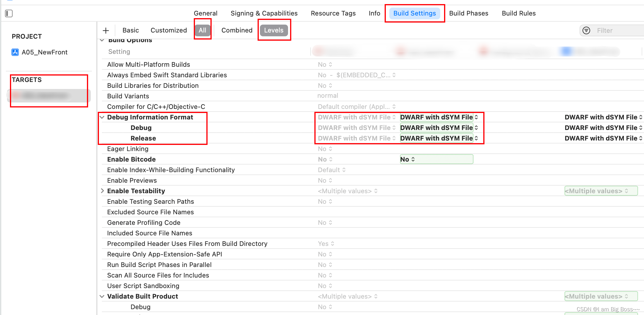Image resolution: width=644 pixels, height=315 pixels.
Task: Select the A05_NewFront project icon
Action: point(15,52)
